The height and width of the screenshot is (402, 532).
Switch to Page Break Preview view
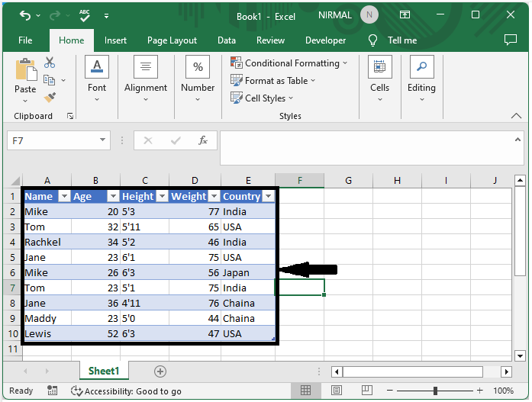click(x=367, y=391)
